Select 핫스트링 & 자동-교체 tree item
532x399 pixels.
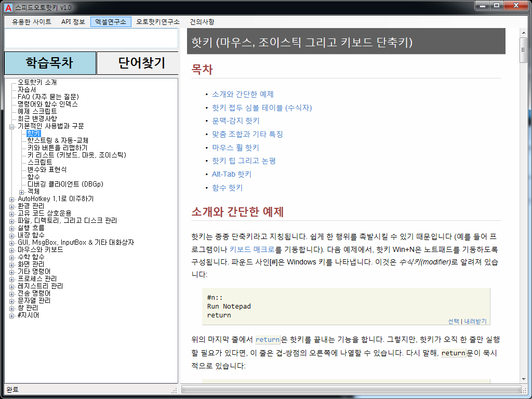pos(58,140)
